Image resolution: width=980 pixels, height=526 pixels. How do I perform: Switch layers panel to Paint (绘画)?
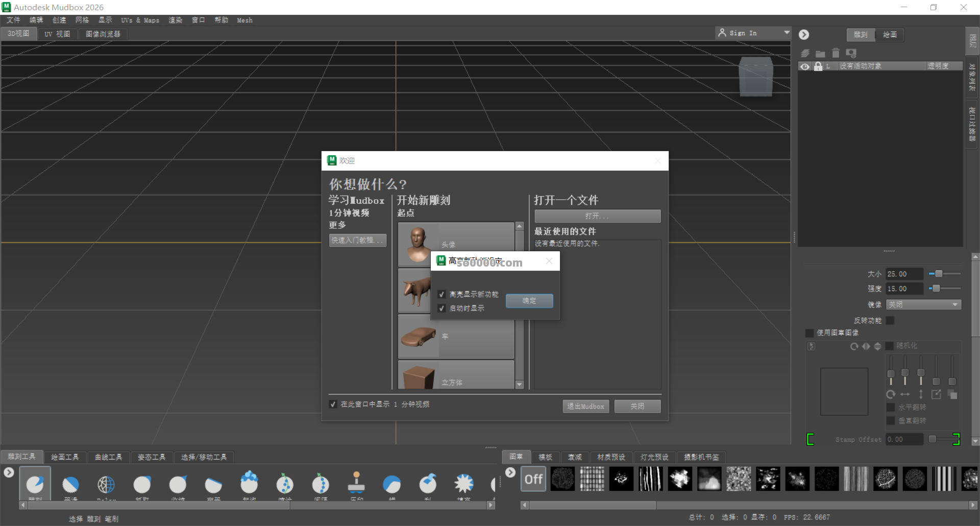pos(890,34)
